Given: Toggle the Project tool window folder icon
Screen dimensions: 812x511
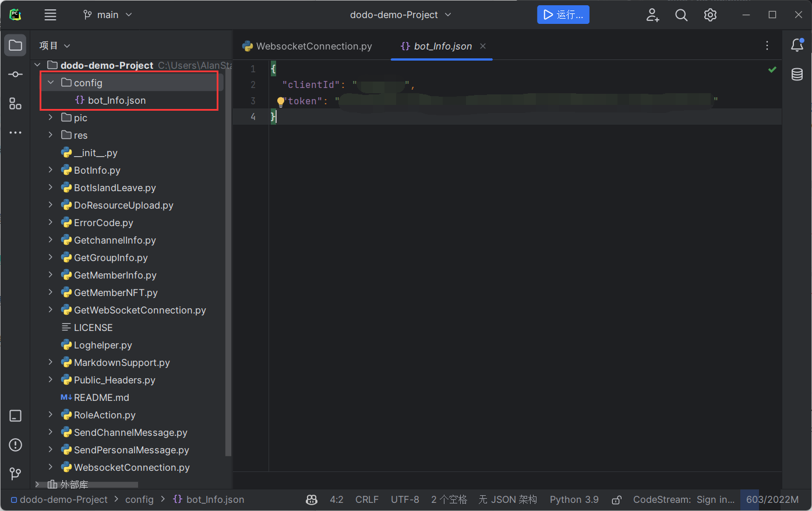Looking at the screenshot, I should tap(16, 45).
